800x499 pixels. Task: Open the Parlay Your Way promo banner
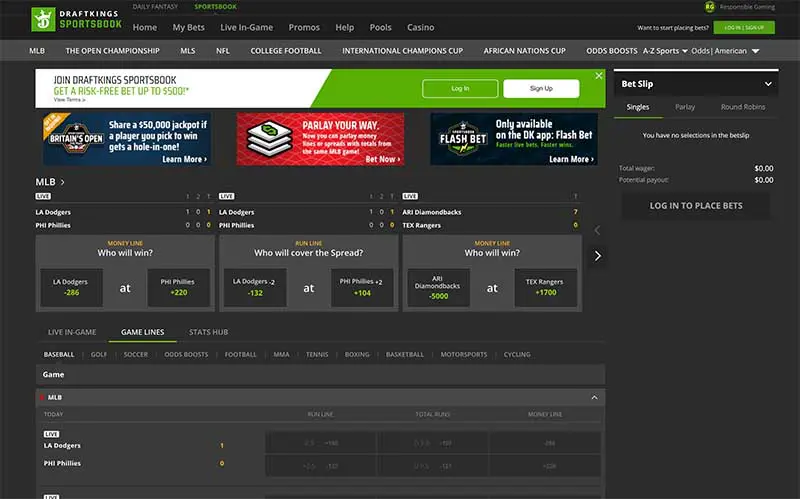coord(320,138)
